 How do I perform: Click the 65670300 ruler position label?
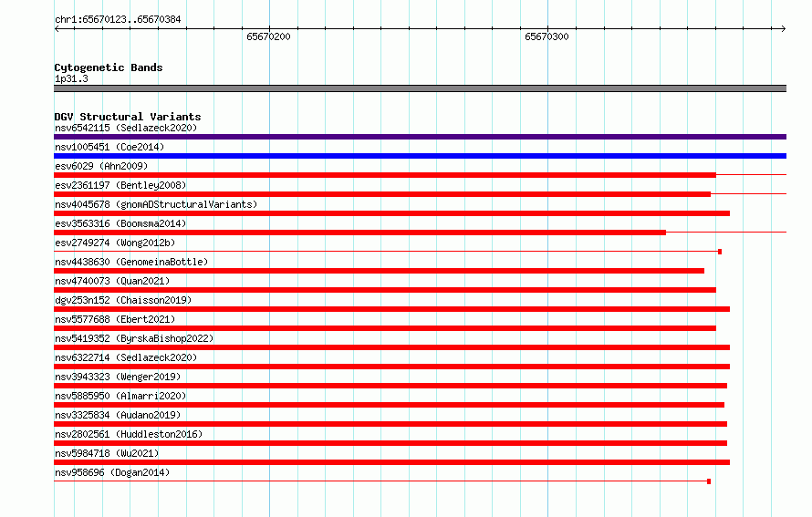coord(547,36)
